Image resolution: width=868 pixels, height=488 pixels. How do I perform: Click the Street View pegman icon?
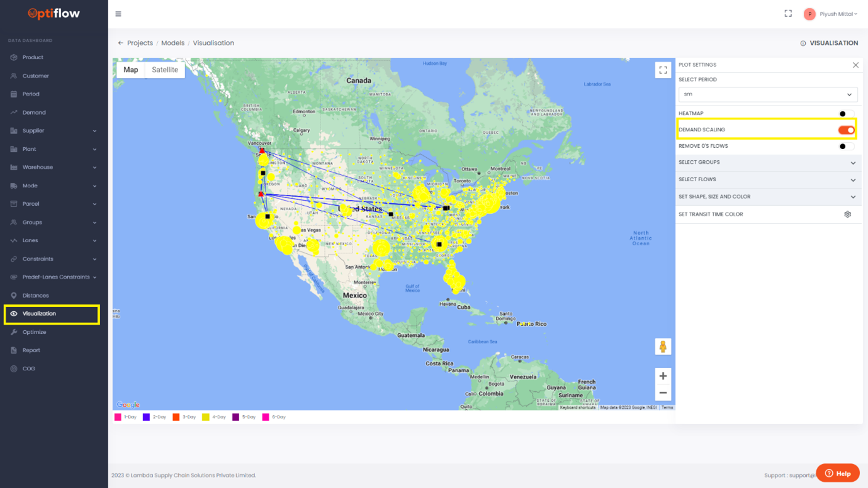click(663, 347)
